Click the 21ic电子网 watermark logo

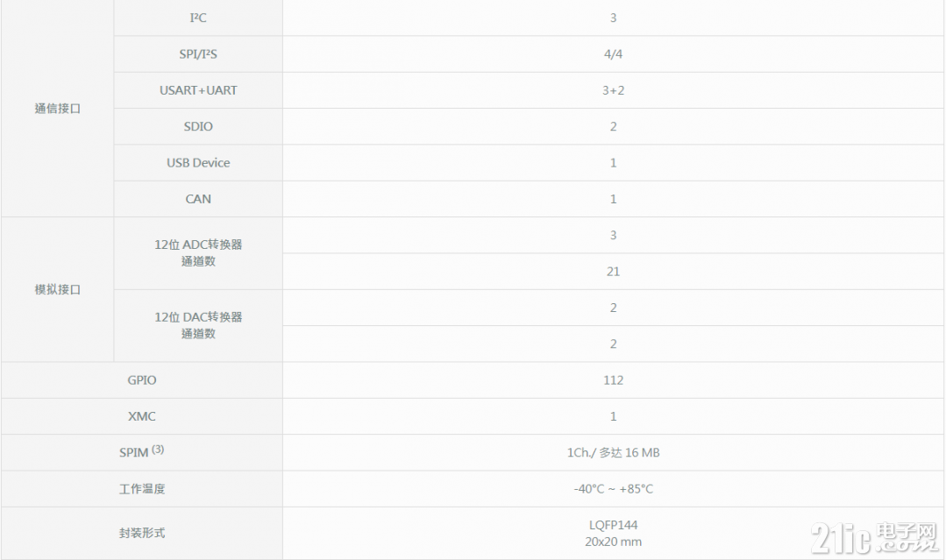point(876,538)
